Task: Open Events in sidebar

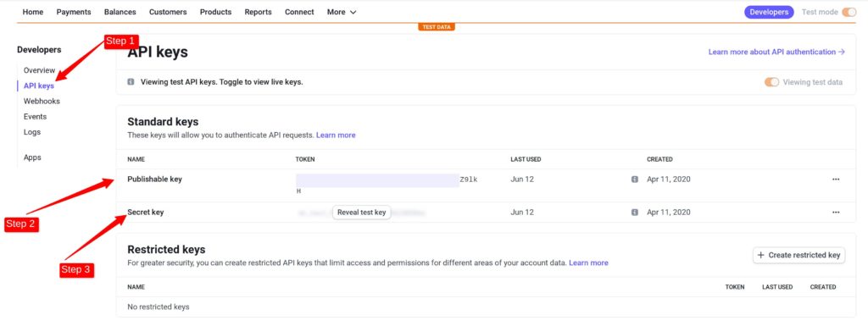Action: pyautogui.click(x=35, y=117)
